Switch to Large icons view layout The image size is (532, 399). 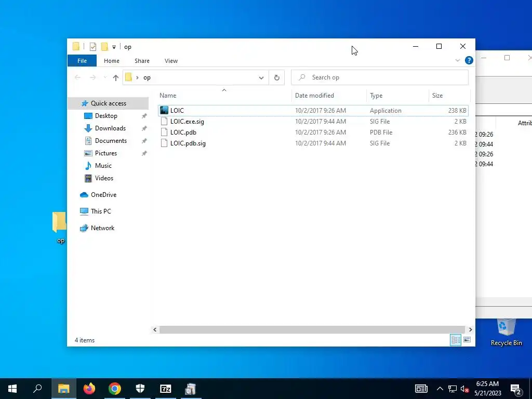[467, 340]
